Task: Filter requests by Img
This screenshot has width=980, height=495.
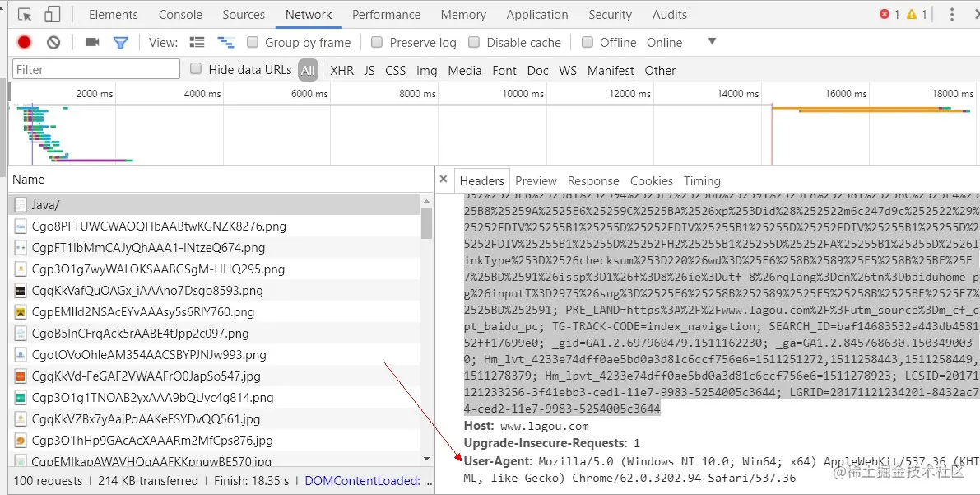Action: 426,70
